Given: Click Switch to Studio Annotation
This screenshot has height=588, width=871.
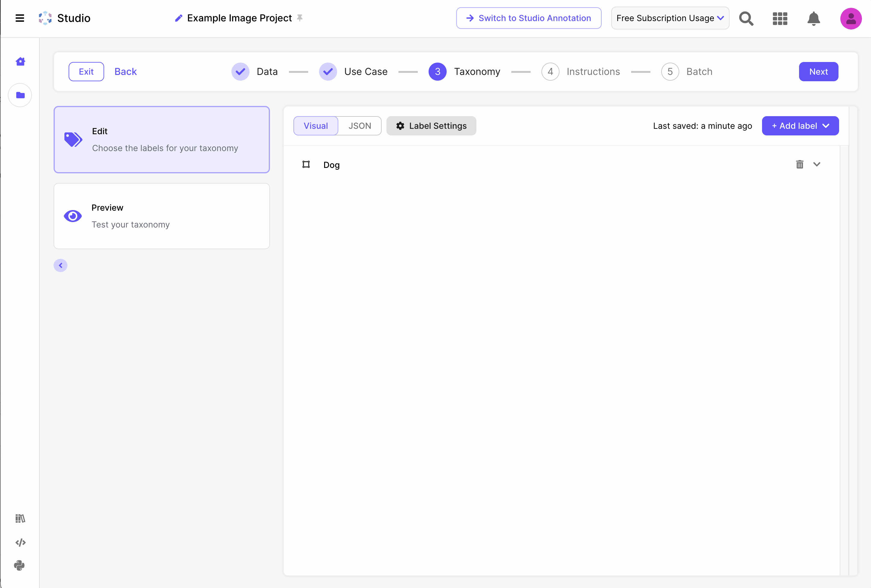Looking at the screenshot, I should (x=528, y=18).
